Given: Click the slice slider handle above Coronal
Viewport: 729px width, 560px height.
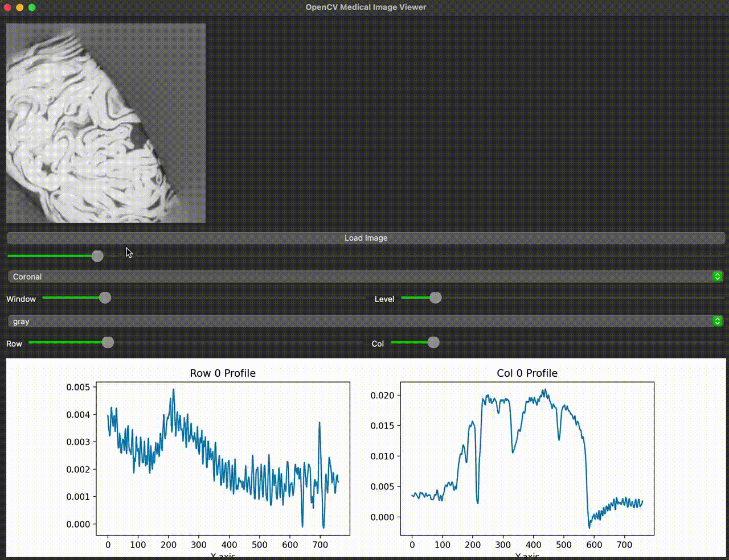Looking at the screenshot, I should 97,256.
